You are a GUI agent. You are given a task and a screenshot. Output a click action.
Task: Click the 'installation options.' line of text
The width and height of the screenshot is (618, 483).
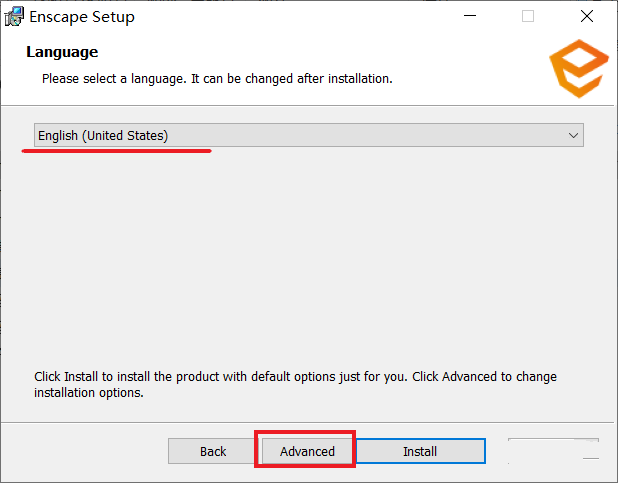pos(89,393)
